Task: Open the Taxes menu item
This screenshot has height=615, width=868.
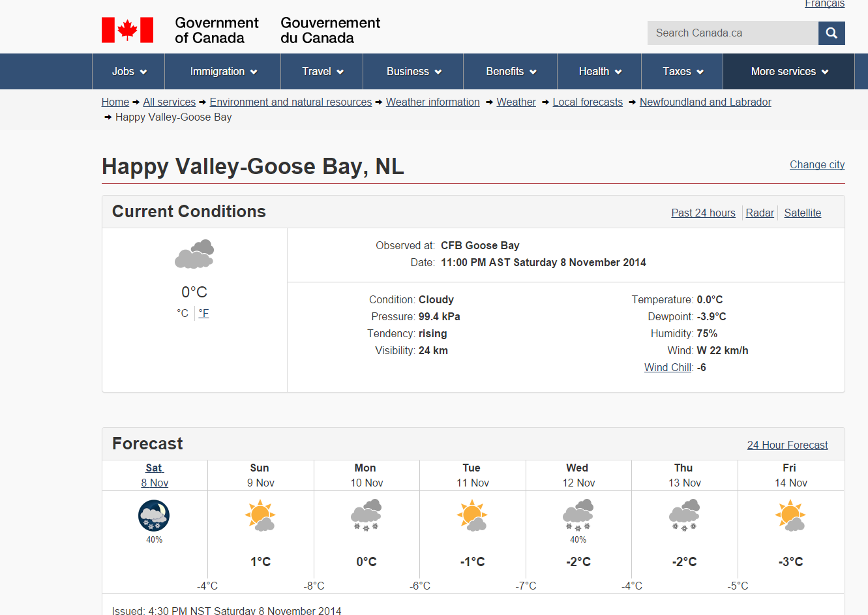Action: point(683,72)
